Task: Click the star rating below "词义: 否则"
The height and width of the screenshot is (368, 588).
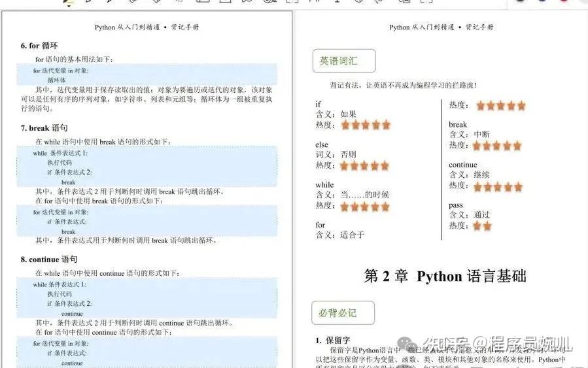Action: pos(364,165)
